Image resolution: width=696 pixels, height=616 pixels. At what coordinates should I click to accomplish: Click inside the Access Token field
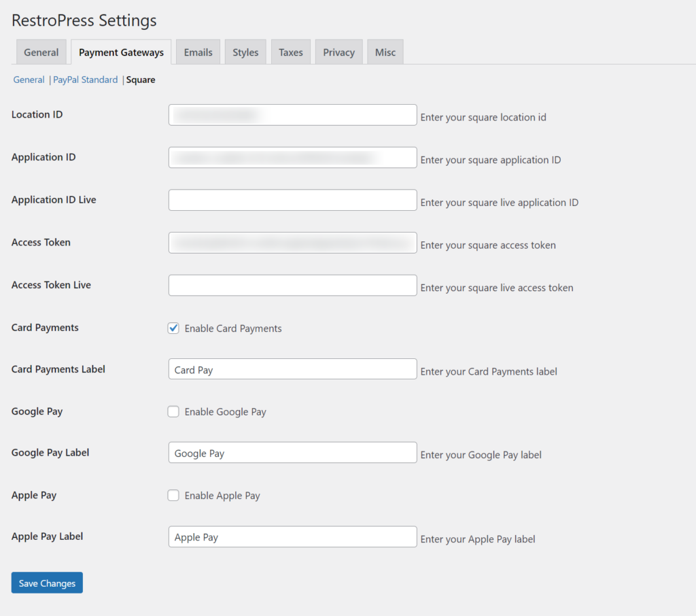(292, 243)
